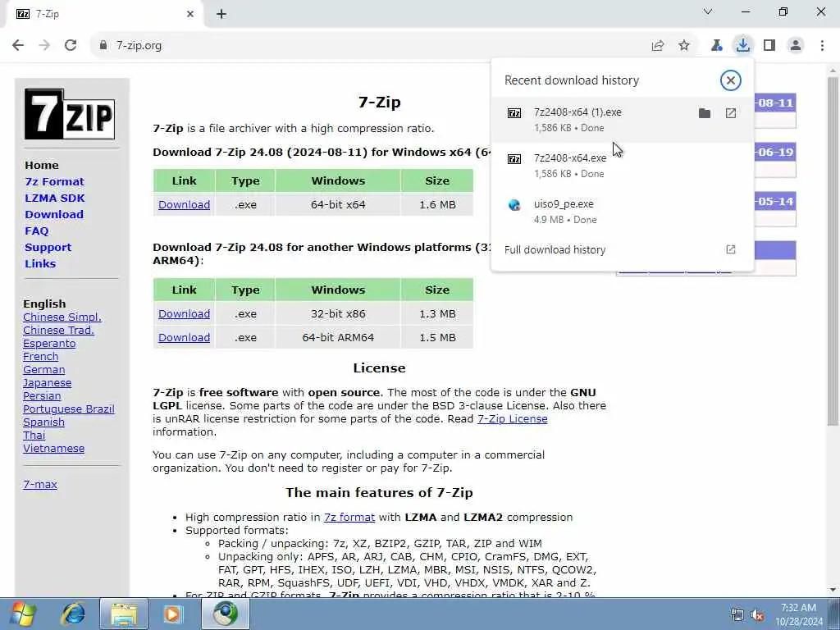Go to the Download sidebar page
840x630 pixels.
click(x=54, y=214)
